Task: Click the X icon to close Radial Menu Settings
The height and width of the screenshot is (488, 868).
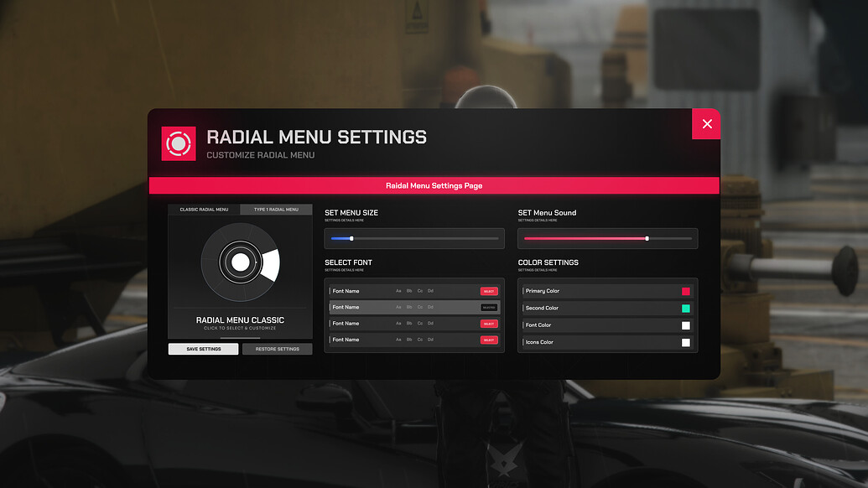Action: pyautogui.click(x=706, y=123)
